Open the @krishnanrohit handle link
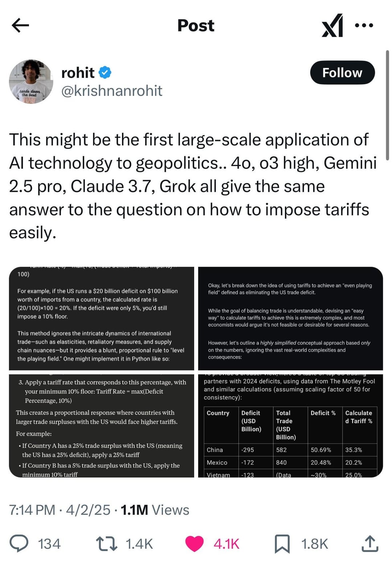The width and height of the screenshot is (392, 568). coord(112,91)
